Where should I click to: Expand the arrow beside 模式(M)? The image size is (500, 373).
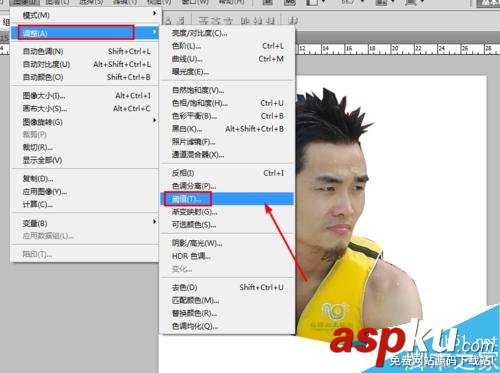pyautogui.click(x=154, y=13)
